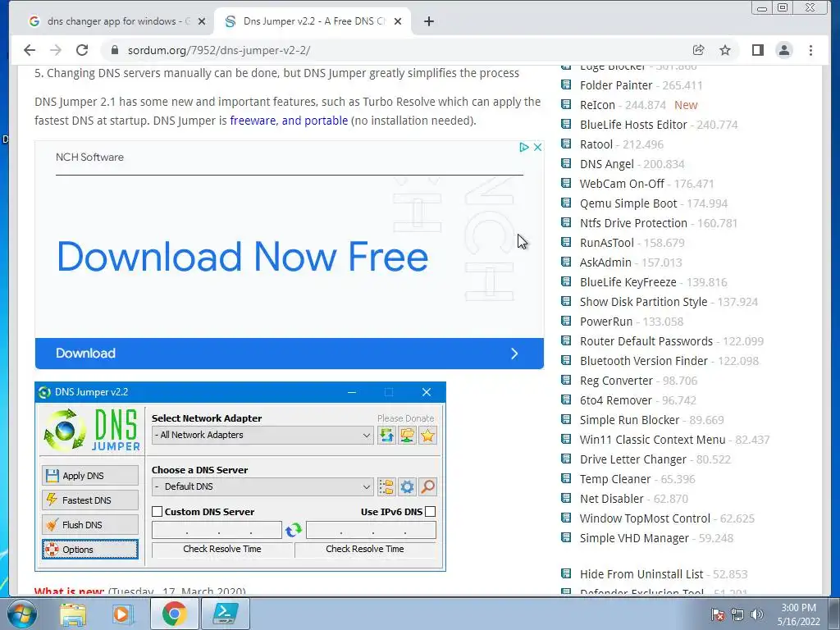Toggle the Use IPv6 DNS checkbox

click(x=430, y=512)
